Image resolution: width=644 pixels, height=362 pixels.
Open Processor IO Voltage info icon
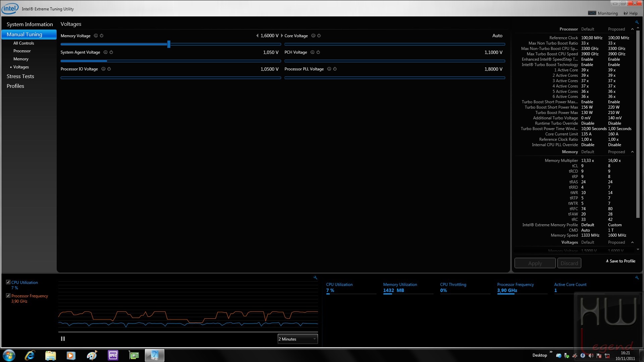103,69
